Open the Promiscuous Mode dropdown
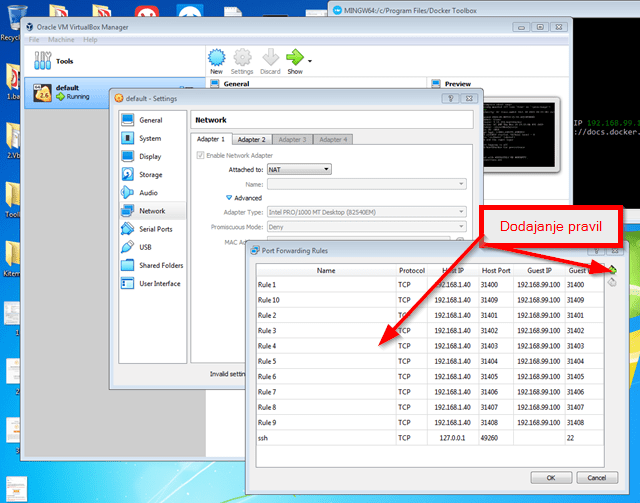The image size is (640, 503). coord(367,227)
